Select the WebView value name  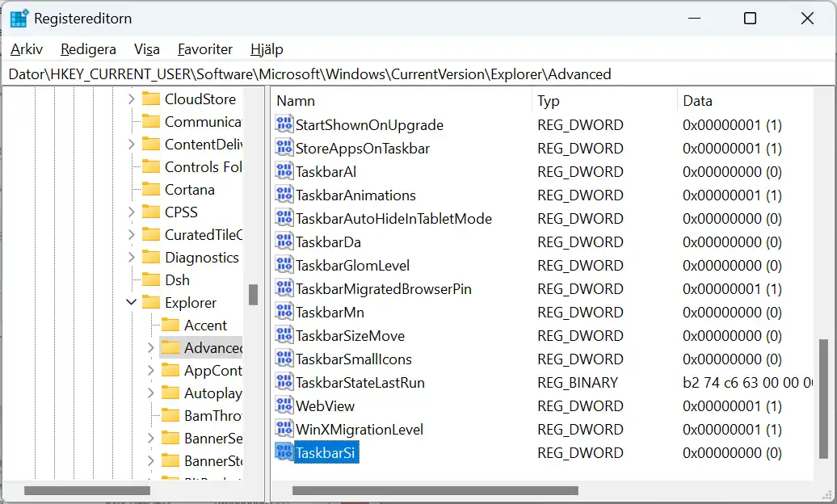point(325,406)
